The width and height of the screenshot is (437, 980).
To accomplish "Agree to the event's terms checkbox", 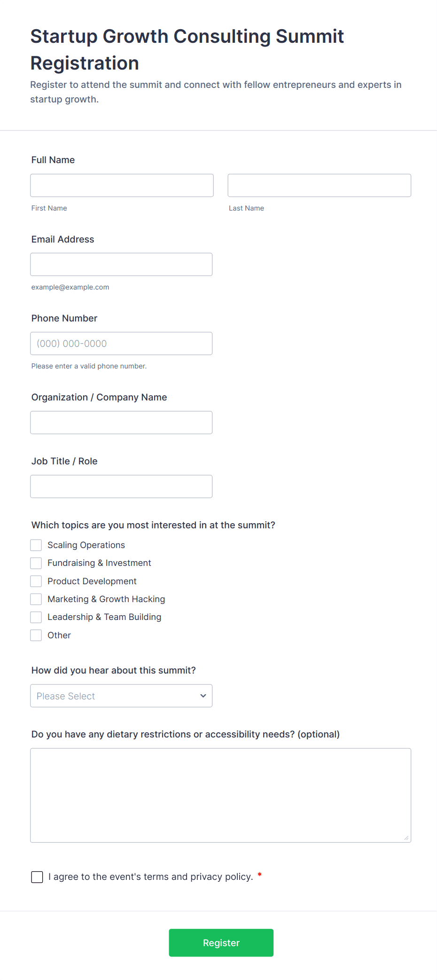I will click(x=37, y=877).
